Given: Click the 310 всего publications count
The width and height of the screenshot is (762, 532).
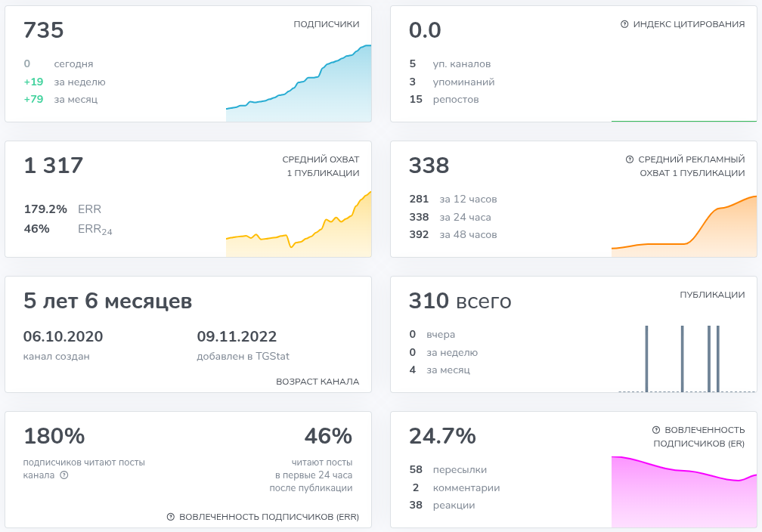Looking at the screenshot, I should click(x=460, y=302).
